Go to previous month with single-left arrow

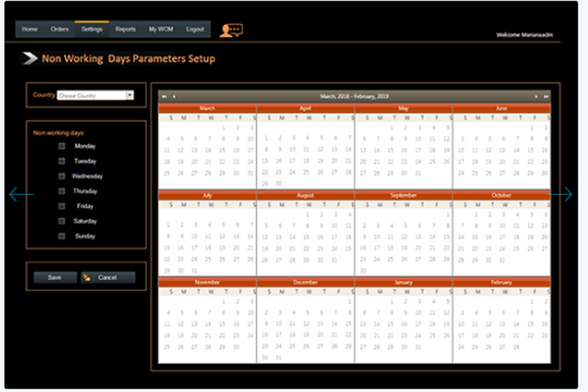174,97
